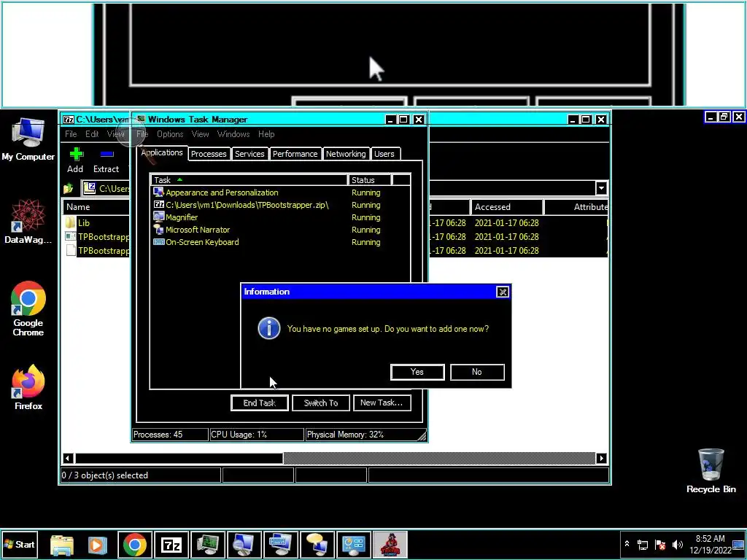747x560 pixels.
Task: Click the 7-Zip up-folder icon
Action: pyautogui.click(x=69, y=189)
